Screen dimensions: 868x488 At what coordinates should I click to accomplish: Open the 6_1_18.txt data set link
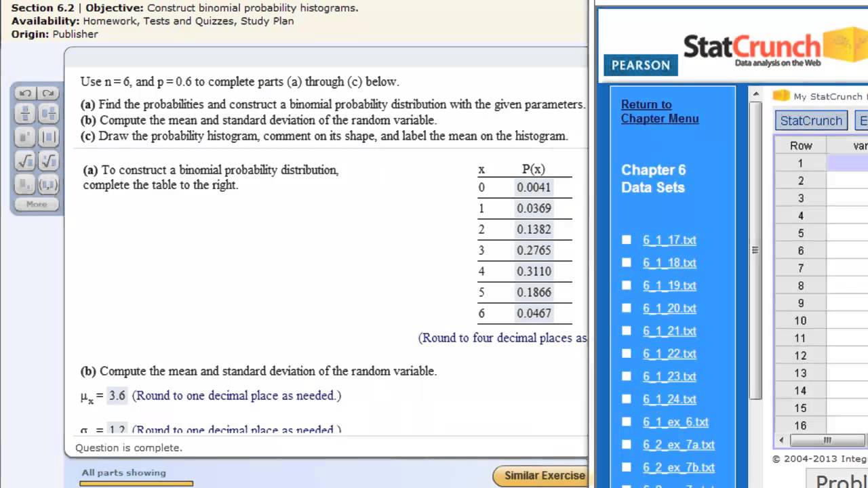(669, 263)
